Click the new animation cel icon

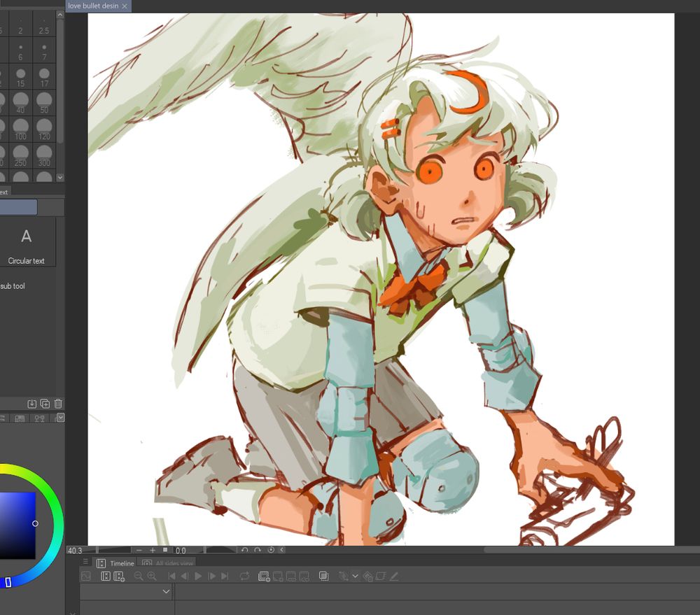pos(278,577)
